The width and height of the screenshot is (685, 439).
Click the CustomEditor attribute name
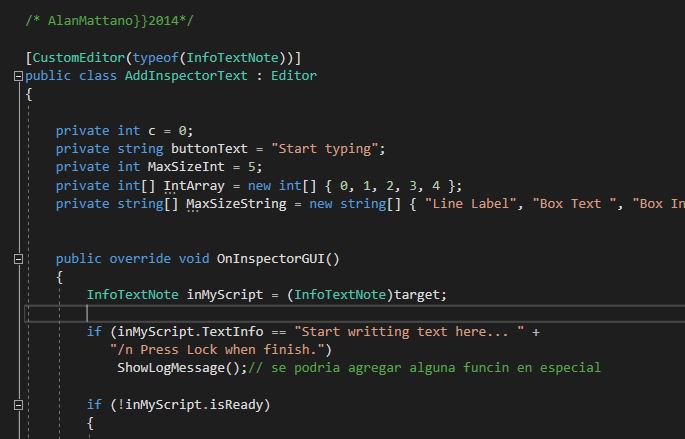click(79, 58)
